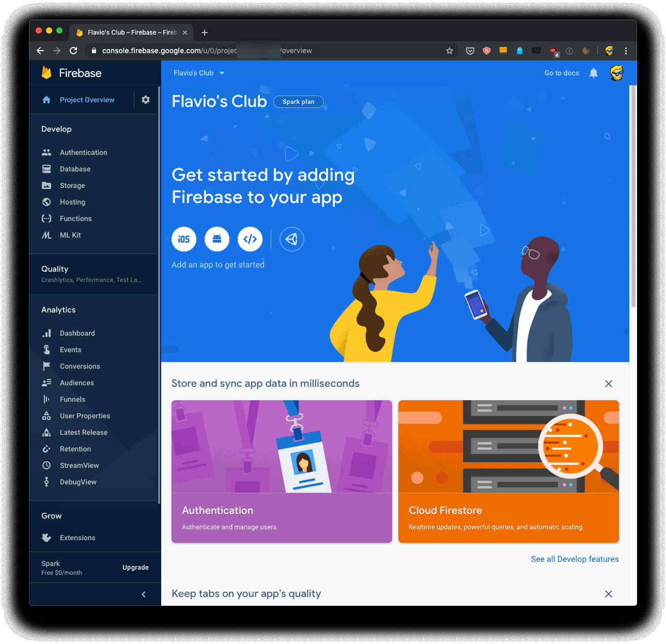Open the notifications bell
666x644 pixels.
(593, 73)
